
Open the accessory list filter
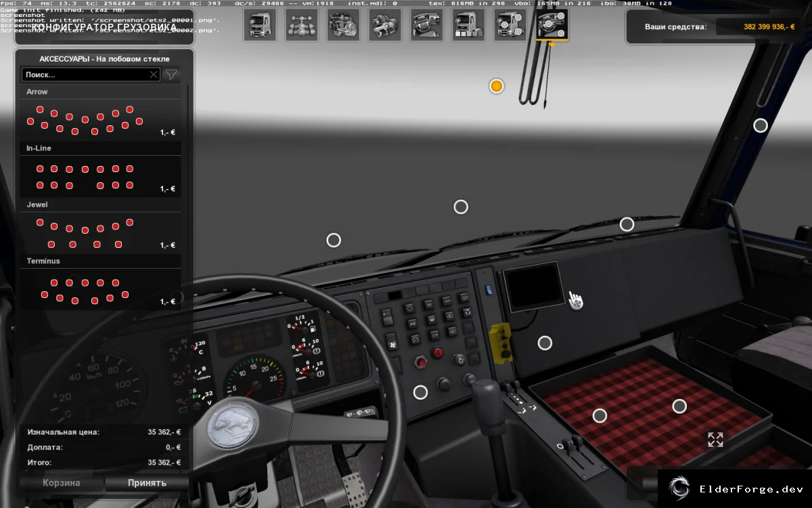pyautogui.click(x=172, y=75)
